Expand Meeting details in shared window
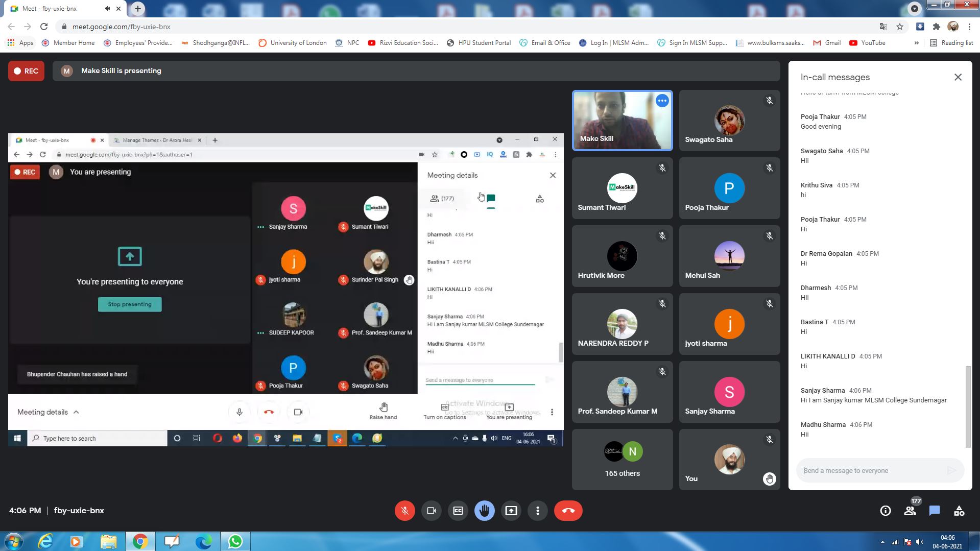980x551 pixels. point(48,412)
